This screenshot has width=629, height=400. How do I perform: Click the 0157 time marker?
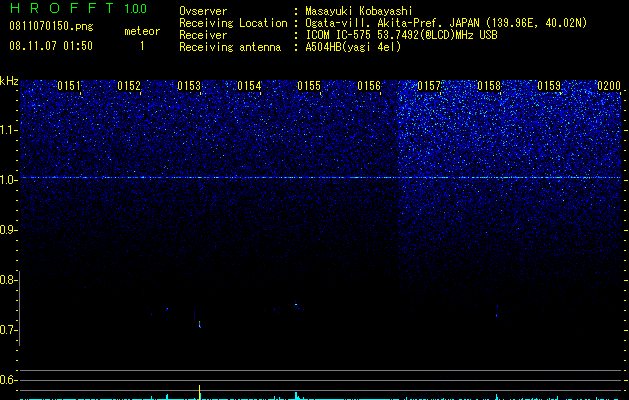point(429,86)
